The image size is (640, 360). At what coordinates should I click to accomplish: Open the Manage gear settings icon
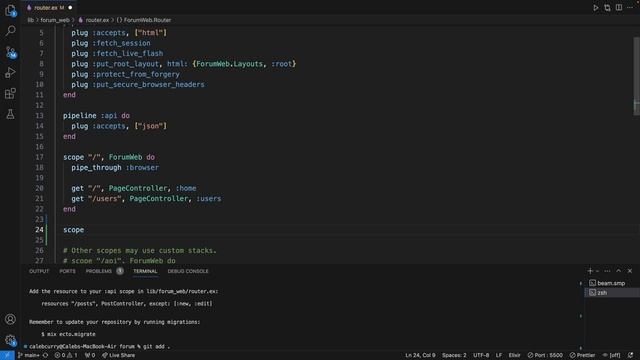(10, 340)
